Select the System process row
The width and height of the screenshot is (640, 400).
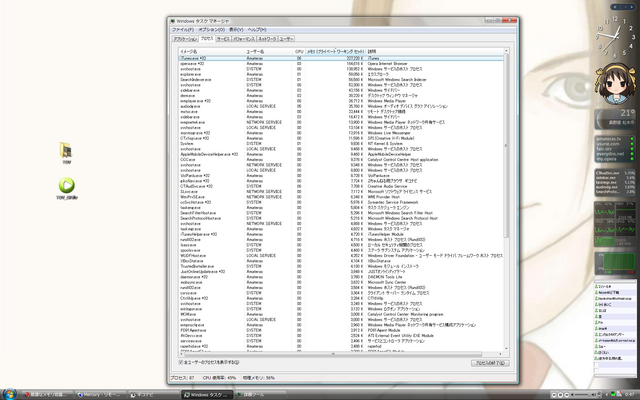pyautogui.click(x=341, y=144)
